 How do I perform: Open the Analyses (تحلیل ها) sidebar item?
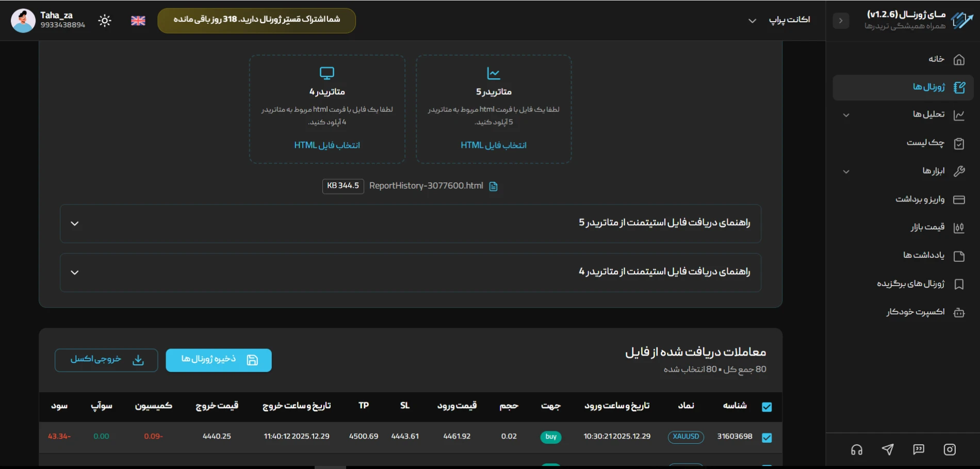[x=903, y=115]
